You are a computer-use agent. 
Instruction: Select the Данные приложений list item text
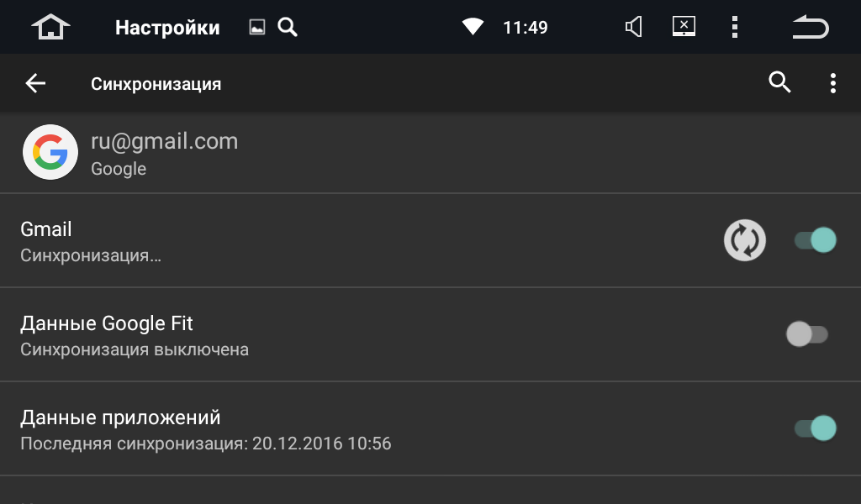pyautogui.click(x=120, y=417)
